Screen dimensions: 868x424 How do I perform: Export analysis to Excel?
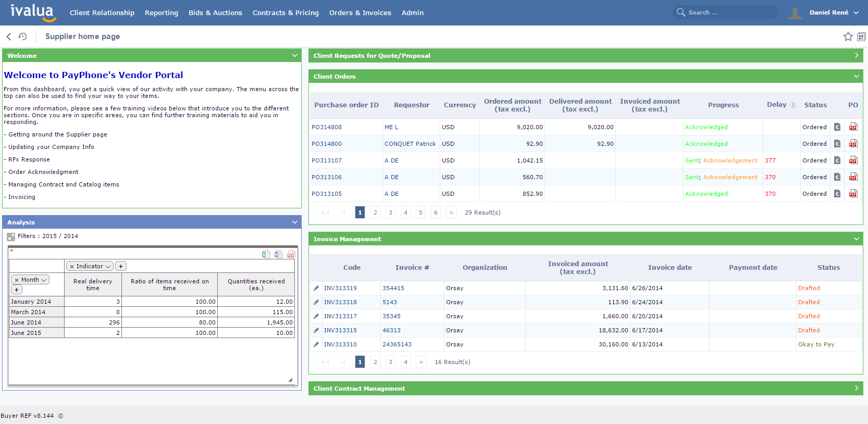[x=266, y=254]
